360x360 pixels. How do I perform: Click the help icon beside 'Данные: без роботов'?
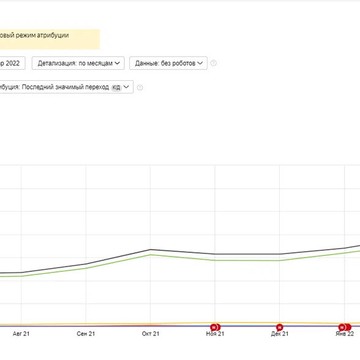(x=214, y=63)
